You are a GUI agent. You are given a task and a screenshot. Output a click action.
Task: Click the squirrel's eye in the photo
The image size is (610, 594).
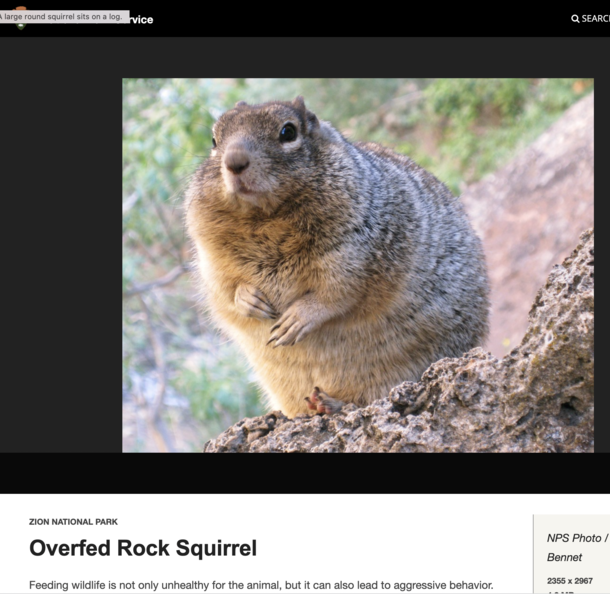288,132
